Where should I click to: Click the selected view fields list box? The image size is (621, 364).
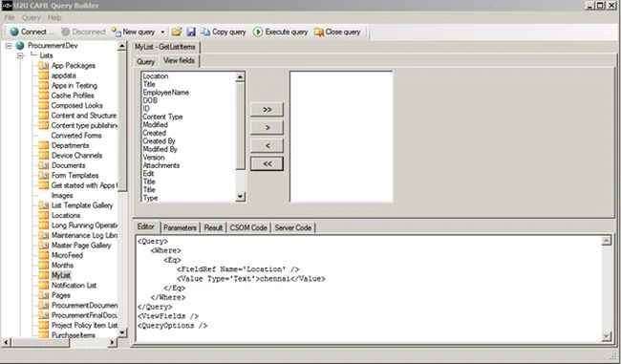click(341, 137)
